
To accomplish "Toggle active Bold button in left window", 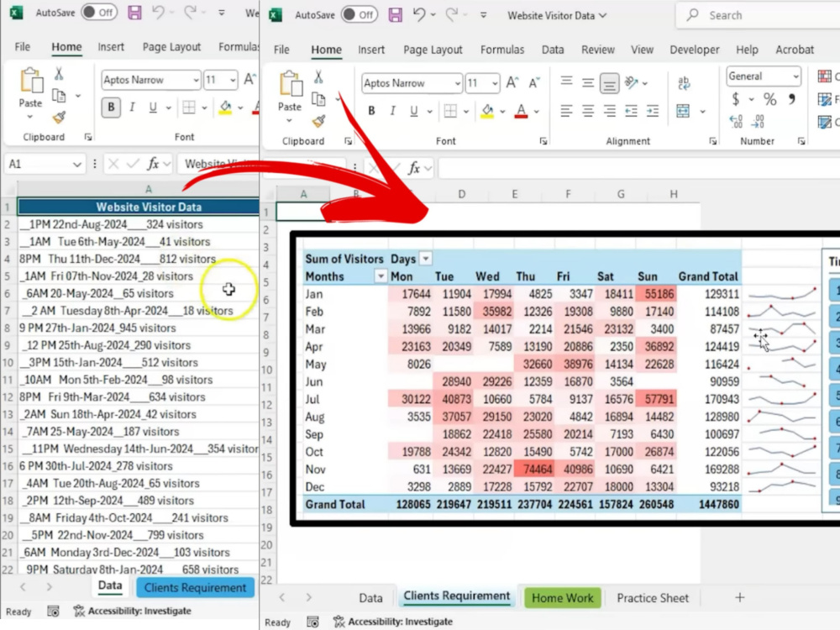I will pos(111,108).
